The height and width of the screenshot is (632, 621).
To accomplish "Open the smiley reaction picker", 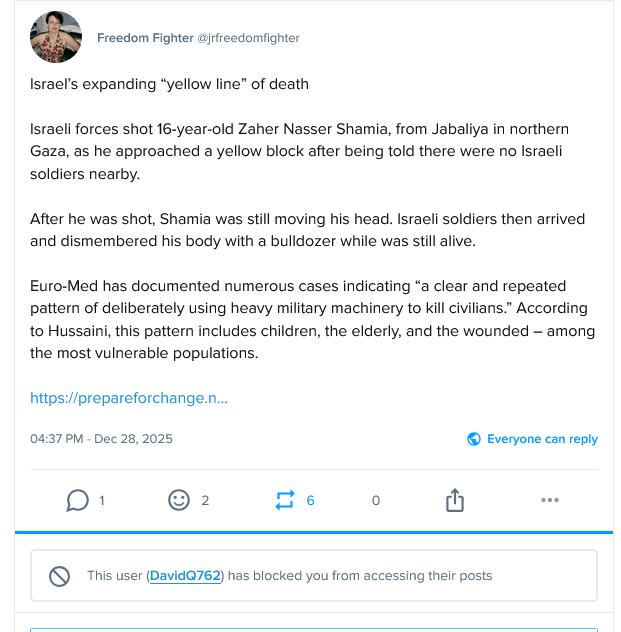I will coord(179,500).
